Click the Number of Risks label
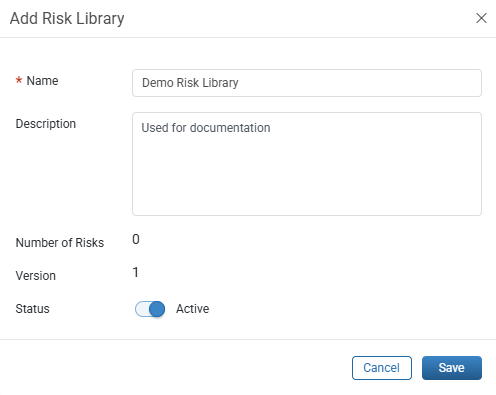 [x=60, y=243]
